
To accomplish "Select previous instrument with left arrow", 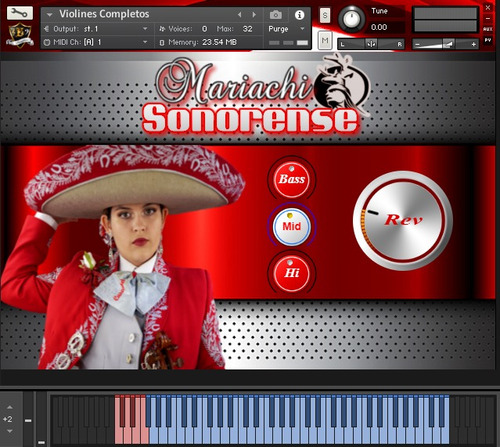I will tap(239, 15).
